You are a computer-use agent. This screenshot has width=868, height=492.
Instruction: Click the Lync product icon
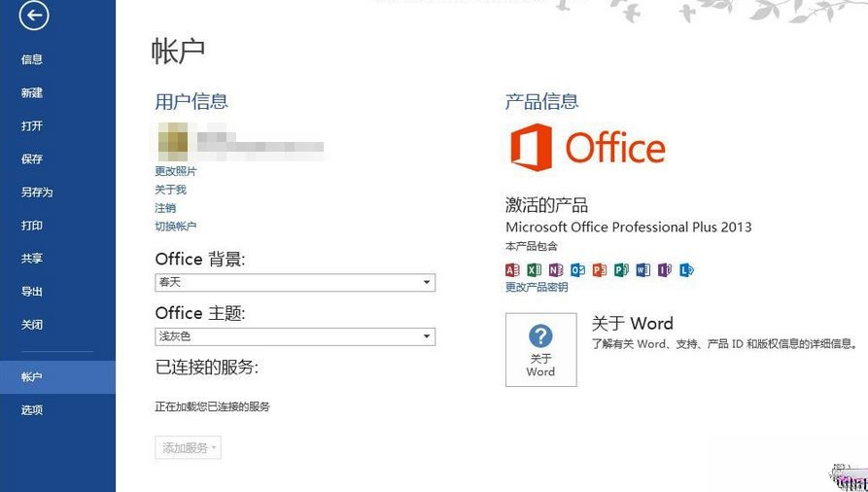click(x=686, y=270)
